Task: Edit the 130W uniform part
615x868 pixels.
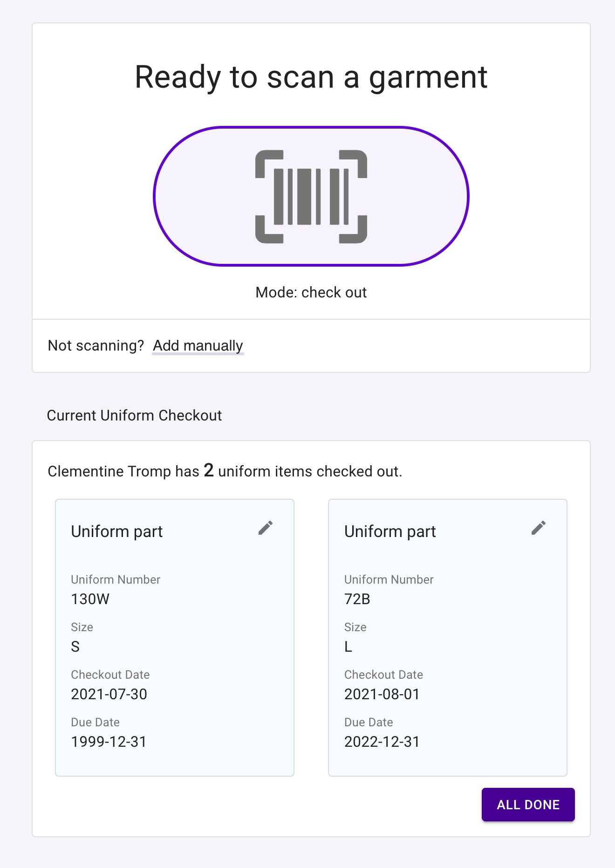Action: click(266, 528)
